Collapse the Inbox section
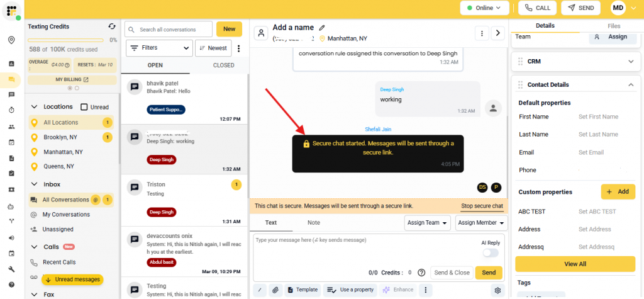The height and width of the screenshot is (299, 644). [35, 184]
